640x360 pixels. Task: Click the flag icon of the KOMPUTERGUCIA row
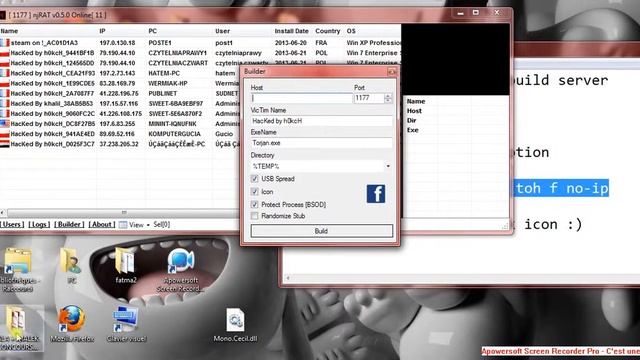[x=4, y=134]
